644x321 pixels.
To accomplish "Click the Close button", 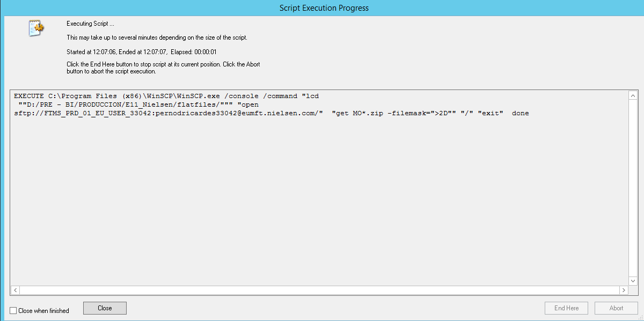I will coord(105,308).
